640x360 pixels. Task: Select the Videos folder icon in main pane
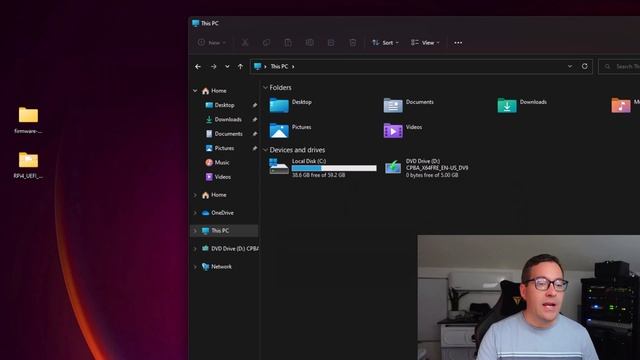pos(393,131)
